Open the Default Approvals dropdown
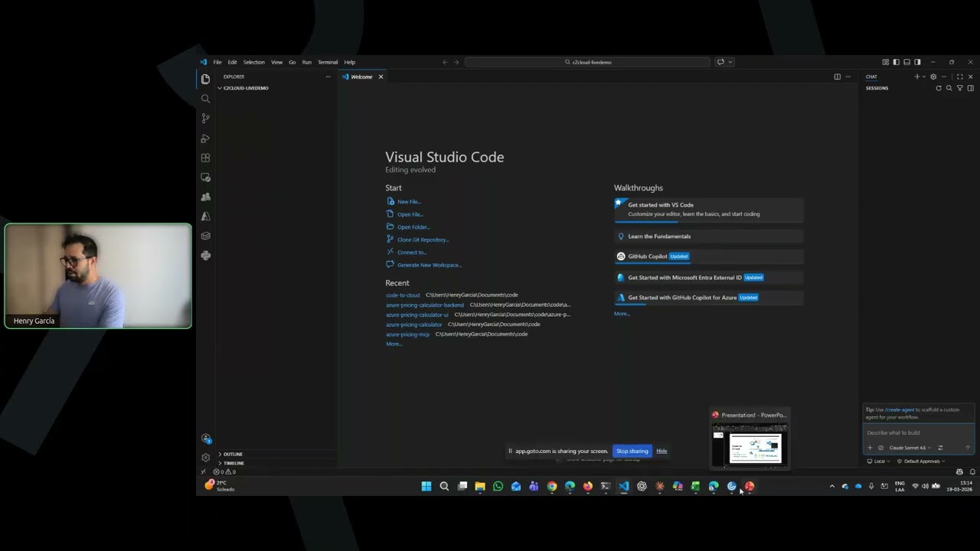 [x=921, y=461]
